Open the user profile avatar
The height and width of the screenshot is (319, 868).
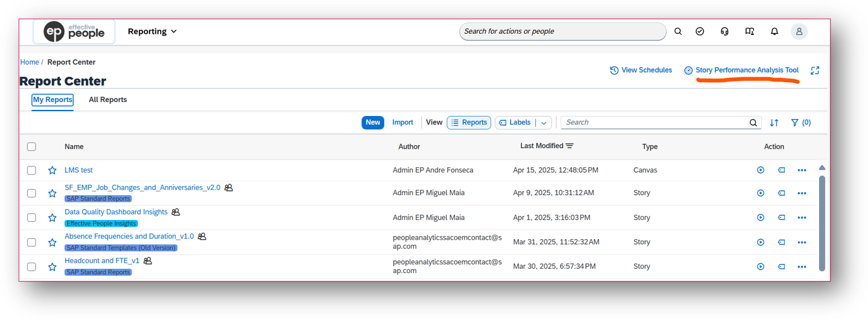(x=799, y=31)
